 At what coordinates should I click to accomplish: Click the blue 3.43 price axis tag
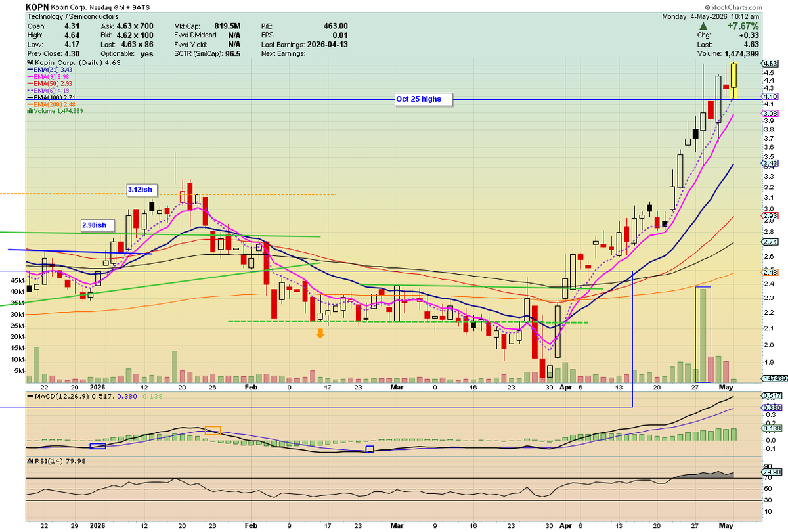point(770,163)
